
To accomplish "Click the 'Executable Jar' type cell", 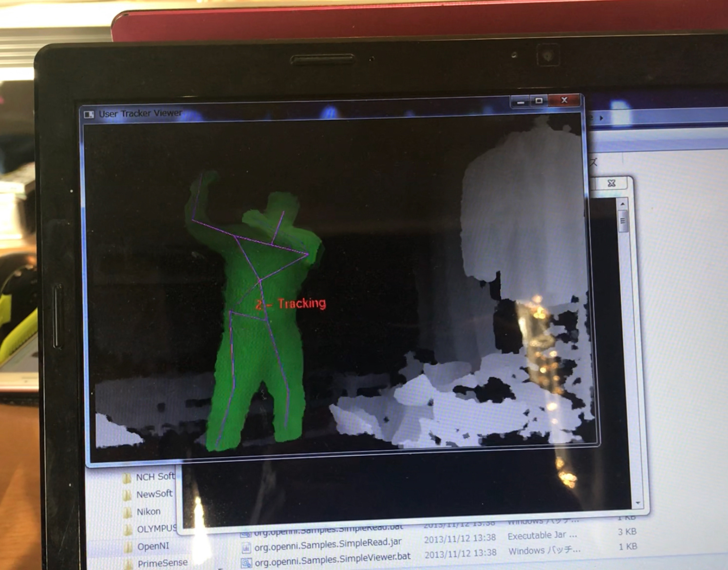I will point(542,535).
